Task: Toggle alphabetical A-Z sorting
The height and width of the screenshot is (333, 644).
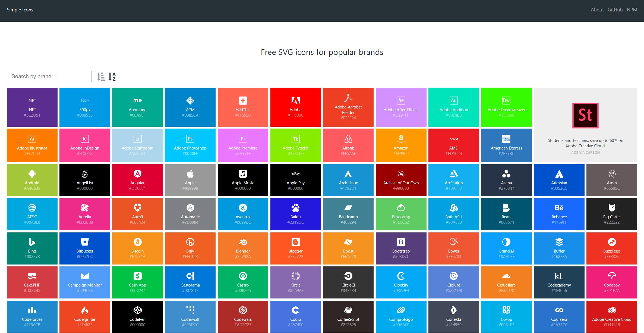Action: click(x=112, y=77)
